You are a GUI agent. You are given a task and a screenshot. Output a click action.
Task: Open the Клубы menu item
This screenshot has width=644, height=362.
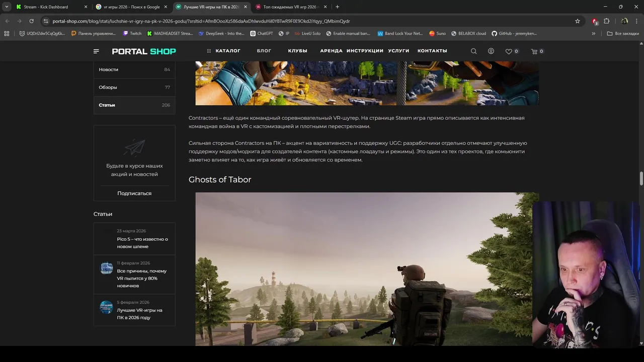[x=298, y=51]
